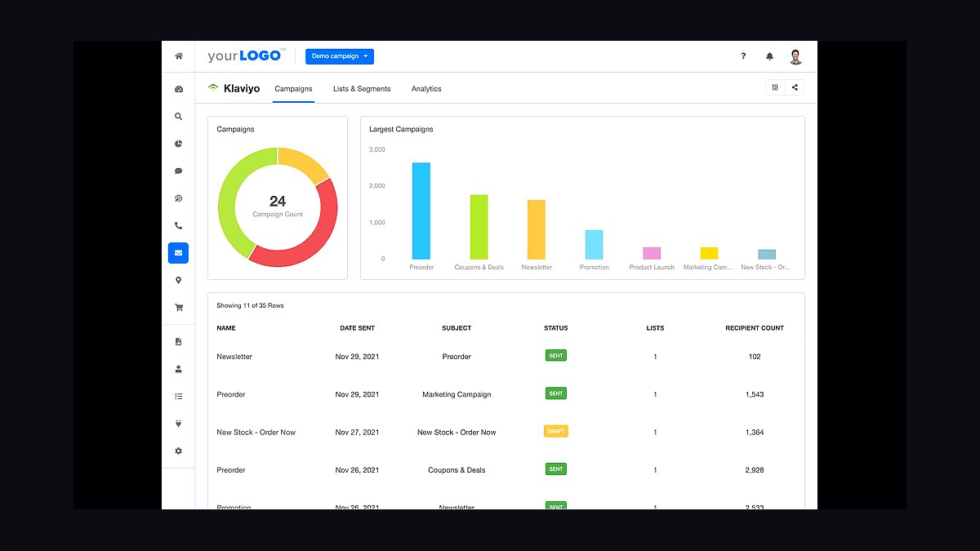980x551 pixels.
Task: Select the circular target sidebar icon
Action: [x=178, y=198]
